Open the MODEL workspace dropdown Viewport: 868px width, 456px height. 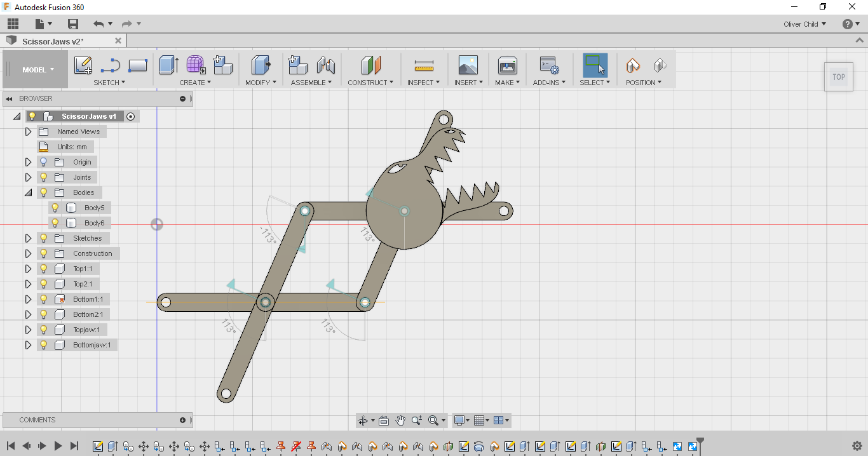click(38, 70)
